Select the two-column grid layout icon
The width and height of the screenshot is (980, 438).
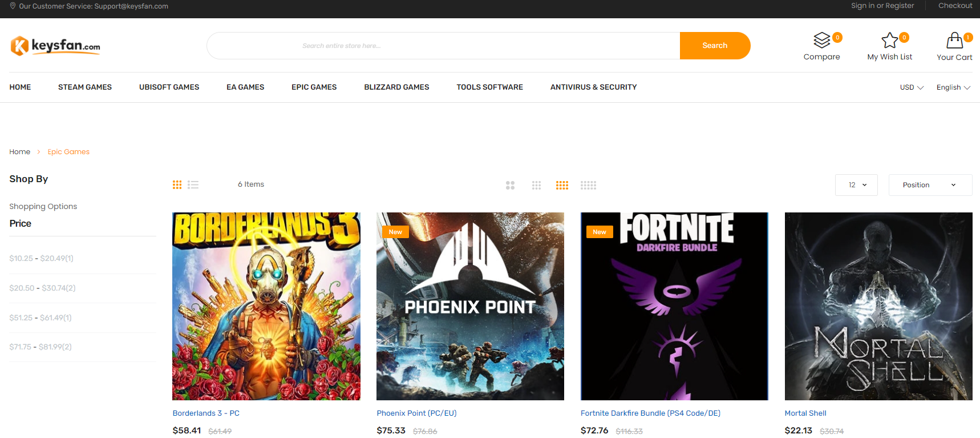pyautogui.click(x=510, y=185)
